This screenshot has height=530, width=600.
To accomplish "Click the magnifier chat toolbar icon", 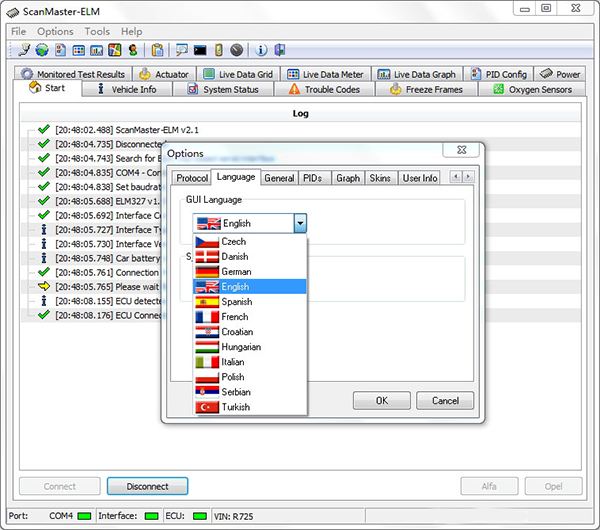I will [181, 50].
